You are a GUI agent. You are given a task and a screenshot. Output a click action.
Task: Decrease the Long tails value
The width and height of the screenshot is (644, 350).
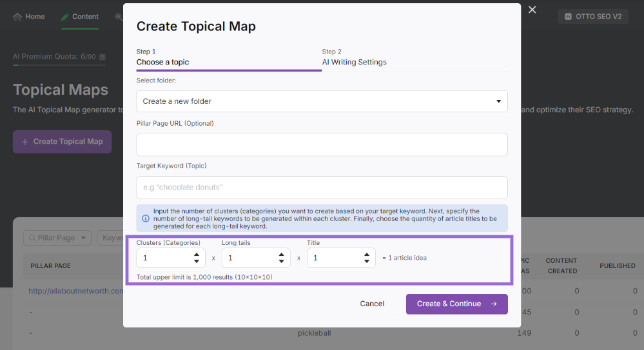coord(281,261)
